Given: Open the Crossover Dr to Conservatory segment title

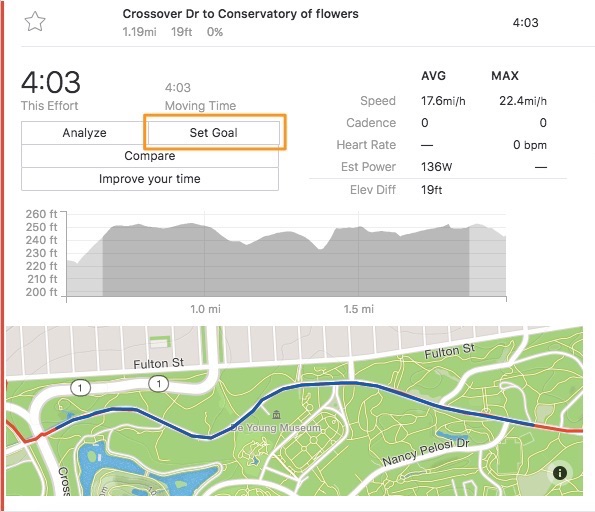Looking at the screenshot, I should point(241,14).
